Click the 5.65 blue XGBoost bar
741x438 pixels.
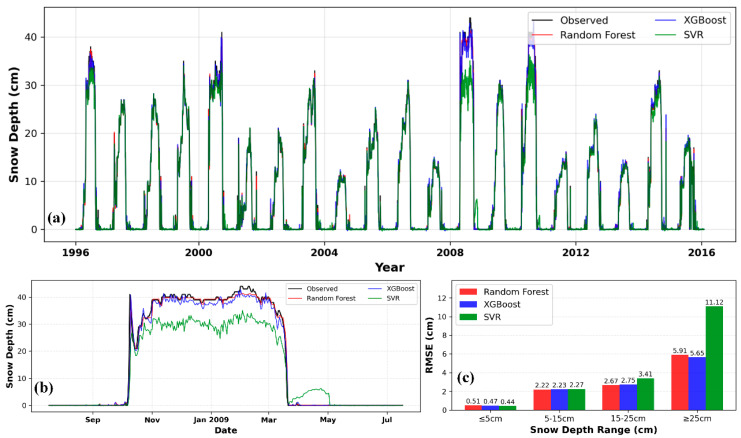coord(697,384)
